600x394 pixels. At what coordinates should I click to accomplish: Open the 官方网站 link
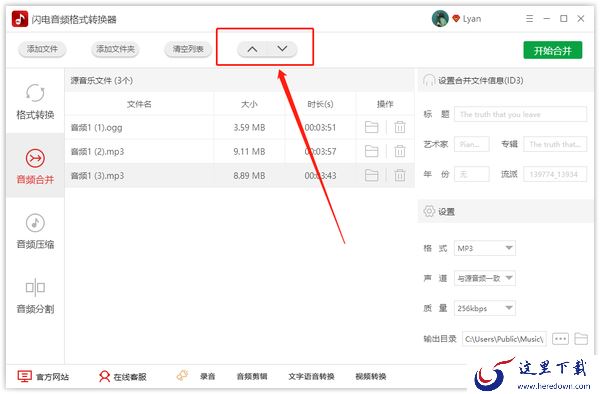coord(43,376)
